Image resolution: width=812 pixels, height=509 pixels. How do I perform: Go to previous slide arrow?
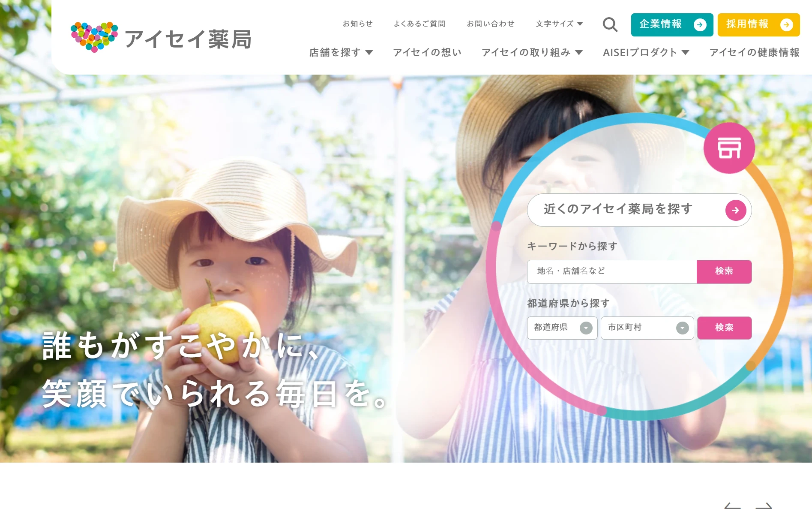point(732,506)
